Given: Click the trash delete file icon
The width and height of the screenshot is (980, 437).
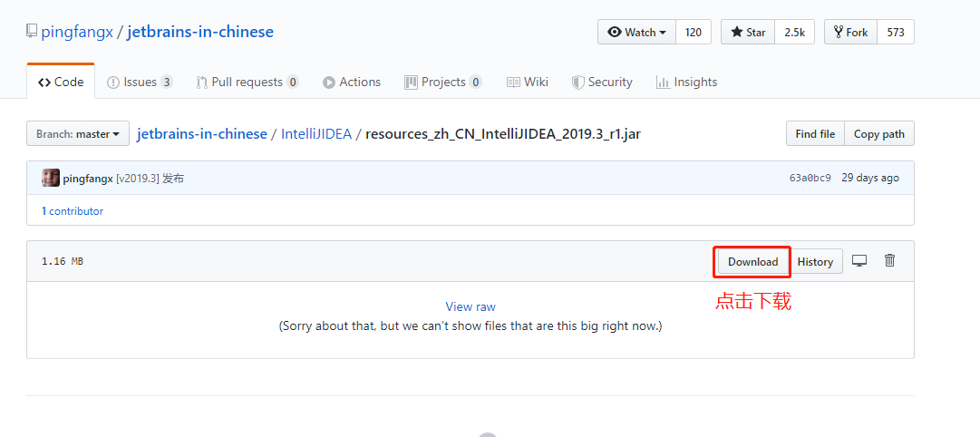Looking at the screenshot, I should [890, 261].
